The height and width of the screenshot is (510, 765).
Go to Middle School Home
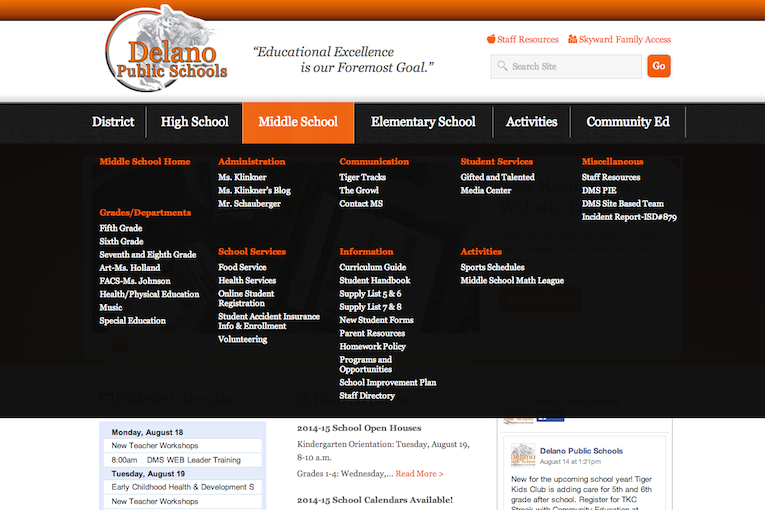pos(145,162)
